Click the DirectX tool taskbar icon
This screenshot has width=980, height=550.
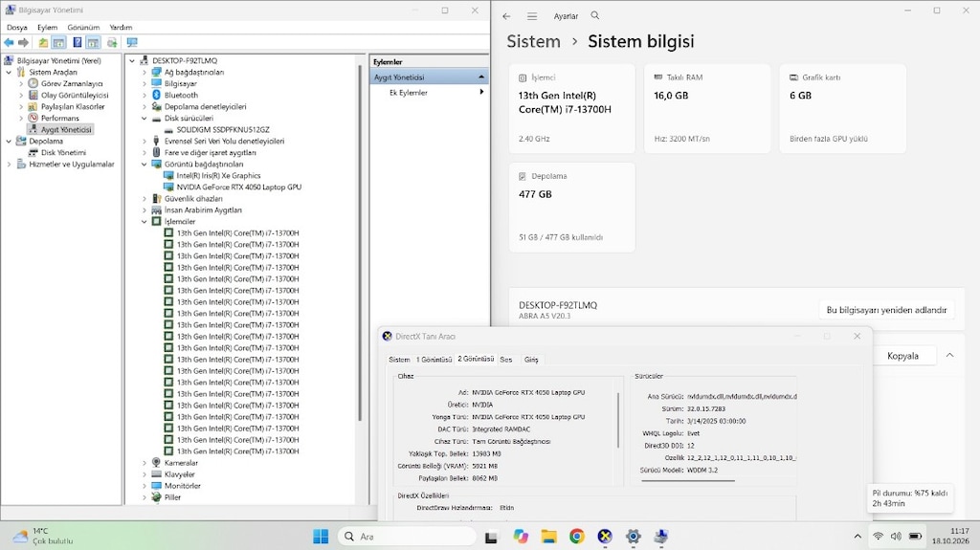pyautogui.click(x=605, y=537)
